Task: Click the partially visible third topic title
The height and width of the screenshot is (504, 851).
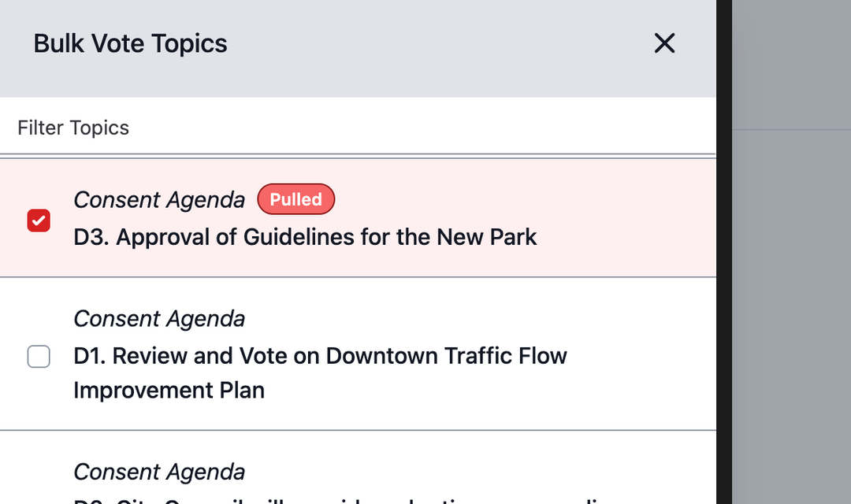Action: 339,500
